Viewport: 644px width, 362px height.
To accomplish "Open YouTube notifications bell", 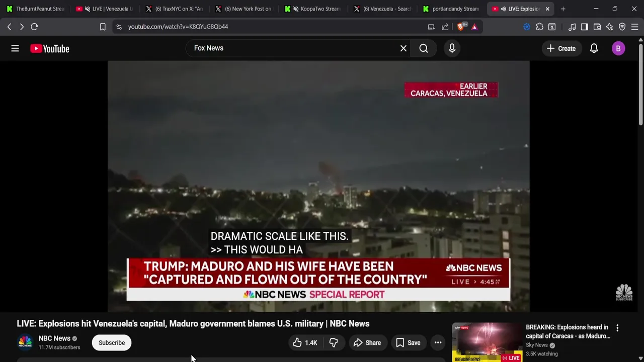I will coord(594,48).
